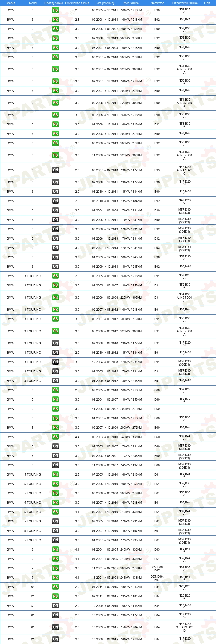Click the '09.2011 -> 06.2015' production years cell
This screenshot has width=216, height=644.
[105, 596]
